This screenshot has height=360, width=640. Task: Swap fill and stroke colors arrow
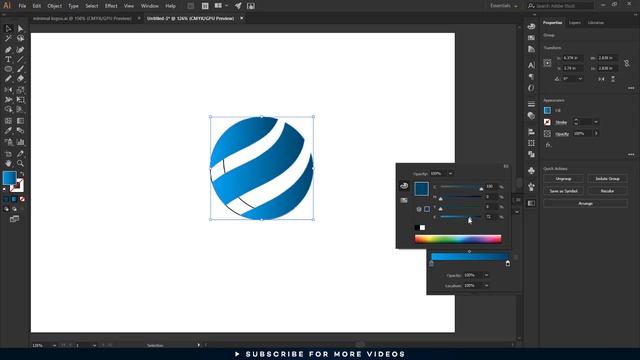[x=22, y=174]
